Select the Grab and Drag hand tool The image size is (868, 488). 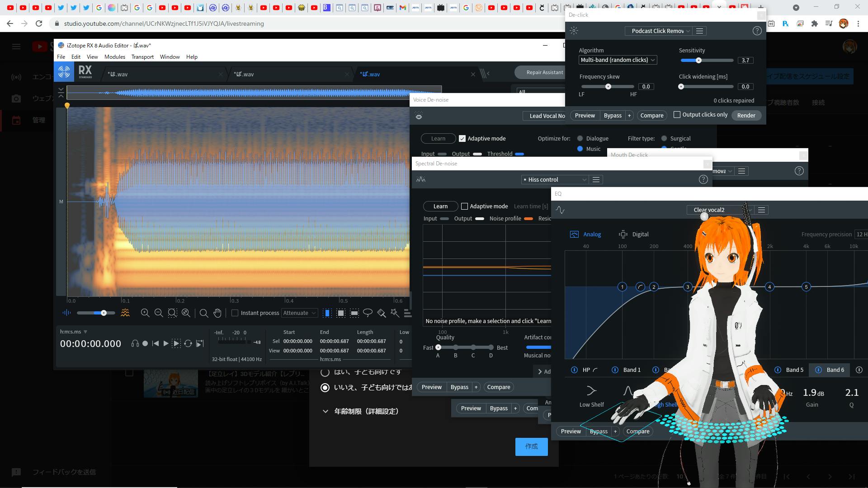click(x=217, y=313)
